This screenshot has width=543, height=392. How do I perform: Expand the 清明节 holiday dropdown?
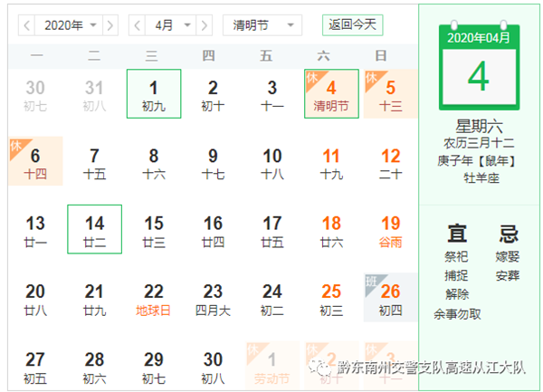[262, 25]
